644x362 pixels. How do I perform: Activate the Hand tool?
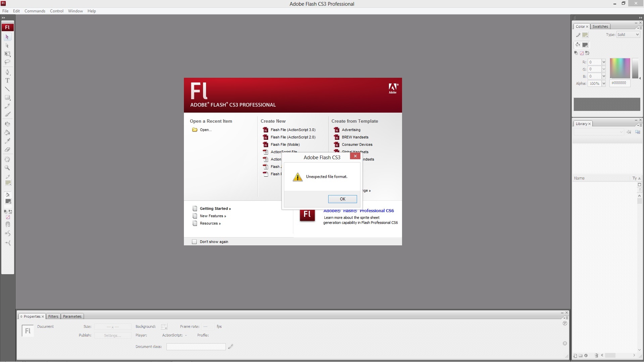point(7,160)
